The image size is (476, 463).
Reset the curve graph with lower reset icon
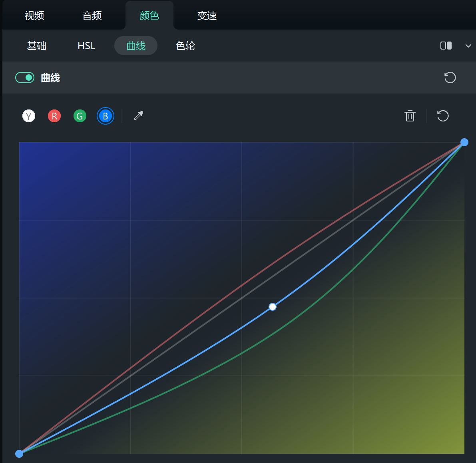point(443,116)
